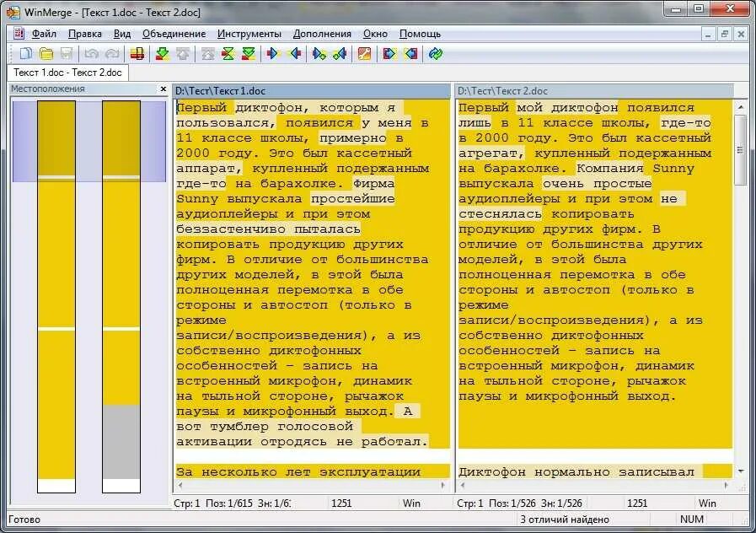756x533 pixels.
Task: Open the Options wrench icon
Action: tap(364, 53)
